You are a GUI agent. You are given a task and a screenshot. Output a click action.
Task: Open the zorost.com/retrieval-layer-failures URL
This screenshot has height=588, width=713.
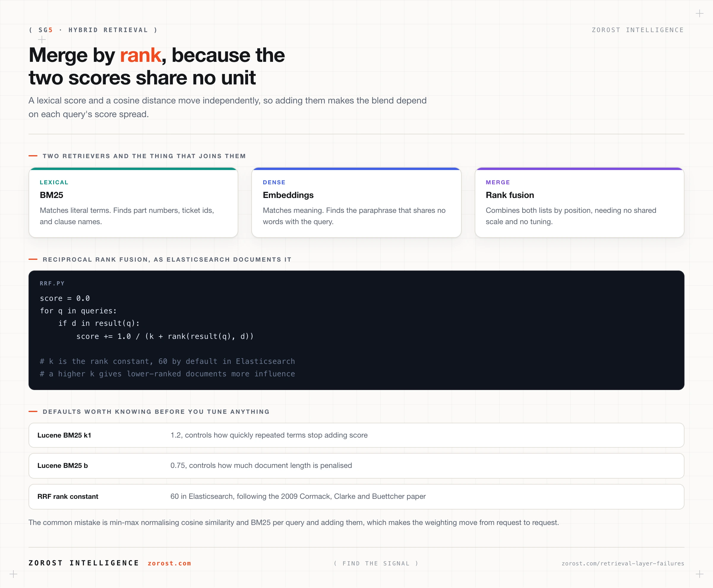pyautogui.click(x=623, y=563)
